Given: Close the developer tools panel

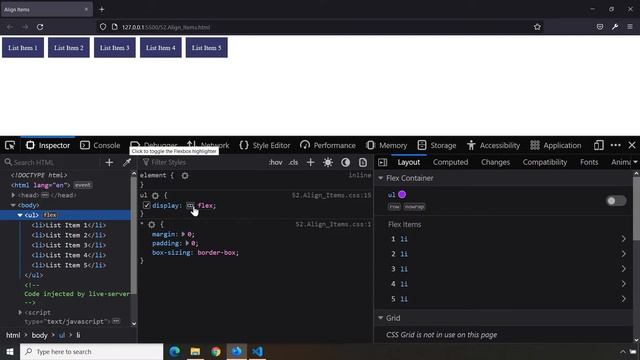Looking at the screenshot, I should (632, 145).
